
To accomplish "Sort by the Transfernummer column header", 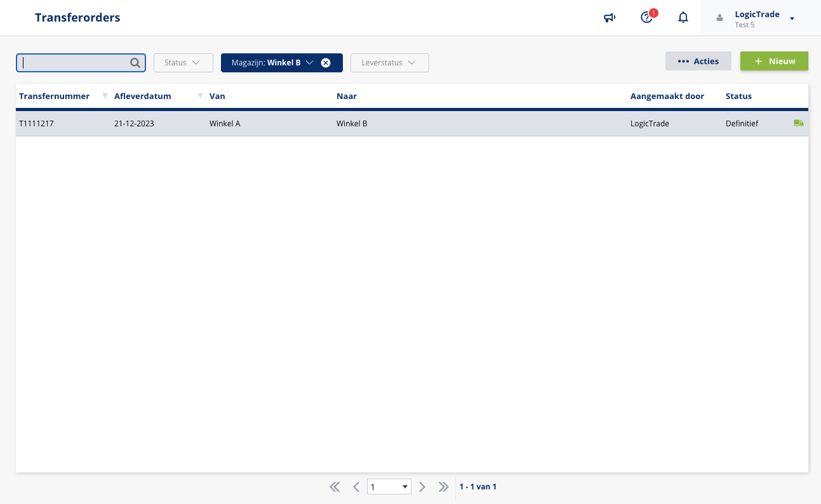I will click(55, 96).
